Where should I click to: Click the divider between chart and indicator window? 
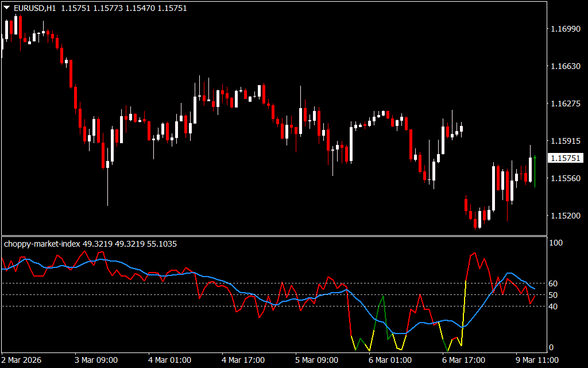(x=273, y=235)
